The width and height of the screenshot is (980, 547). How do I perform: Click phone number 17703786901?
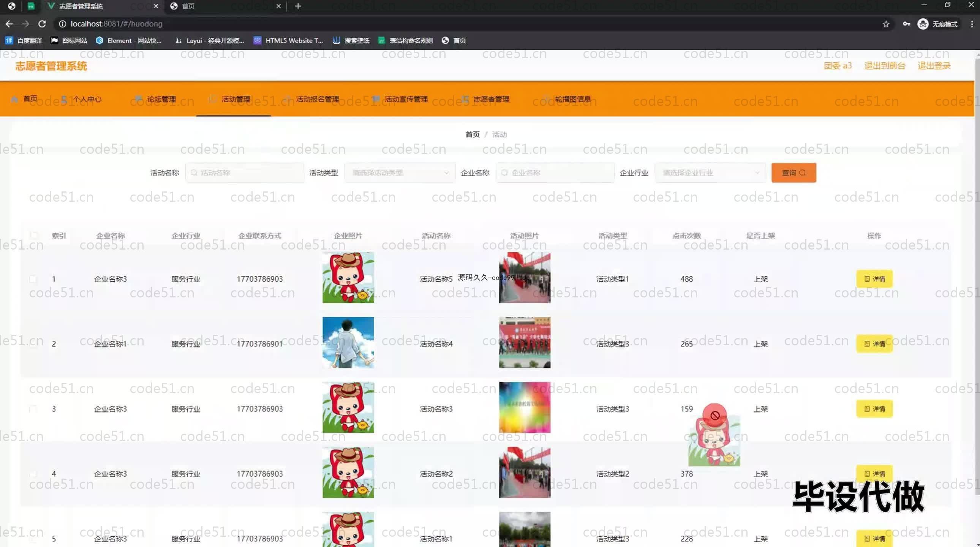point(260,344)
